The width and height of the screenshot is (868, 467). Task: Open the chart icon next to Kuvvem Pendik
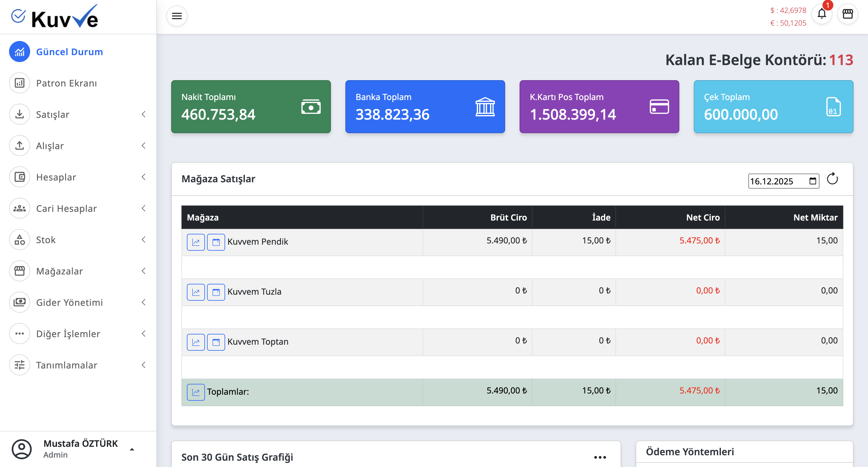(x=196, y=242)
